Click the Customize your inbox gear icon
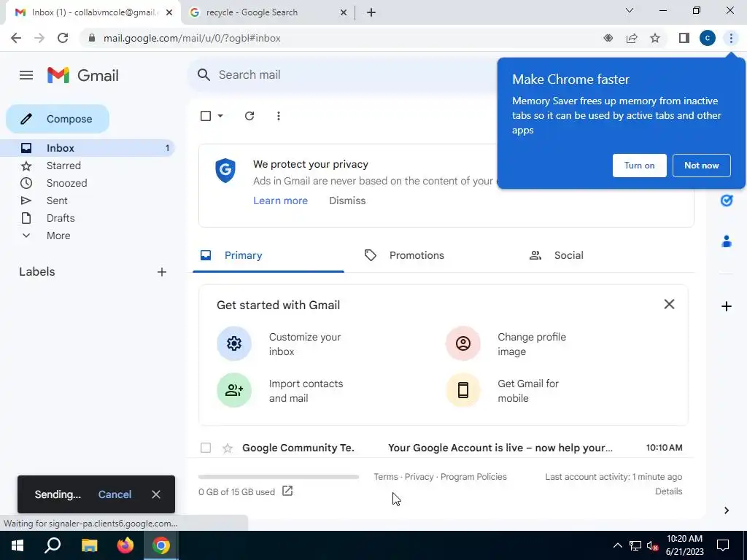Viewport: 747px width, 560px height. [234, 344]
